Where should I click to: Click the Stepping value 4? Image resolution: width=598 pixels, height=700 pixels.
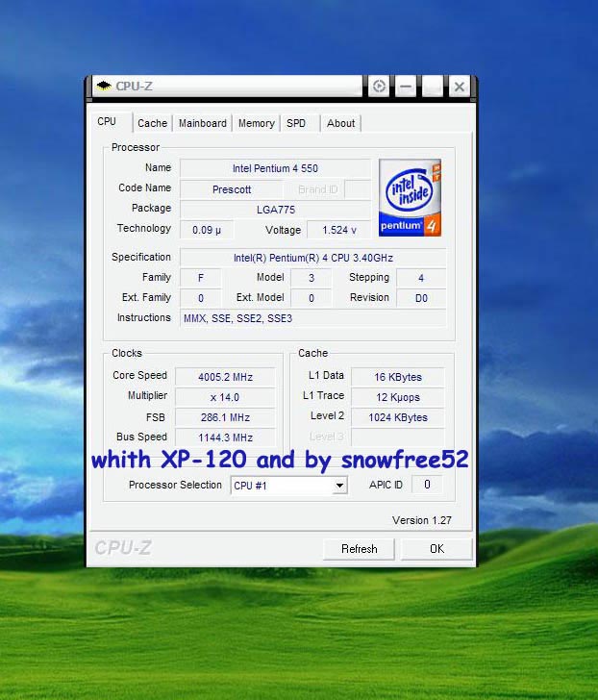pos(421,278)
